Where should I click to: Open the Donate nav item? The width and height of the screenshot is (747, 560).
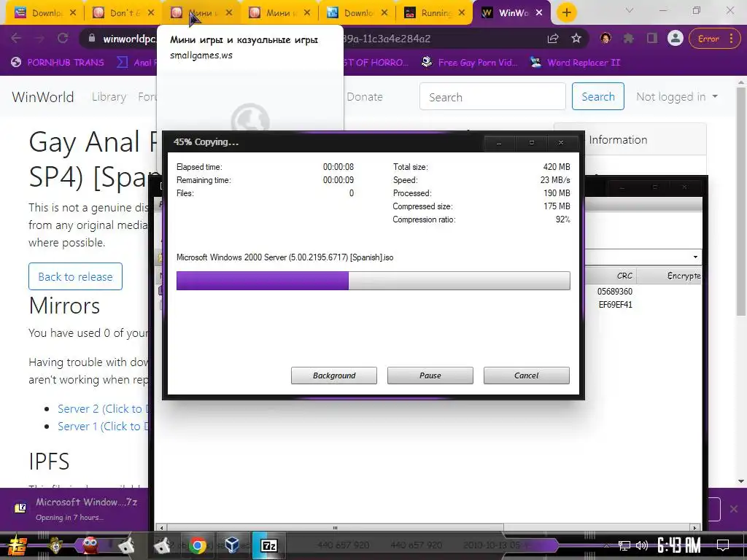(x=365, y=97)
